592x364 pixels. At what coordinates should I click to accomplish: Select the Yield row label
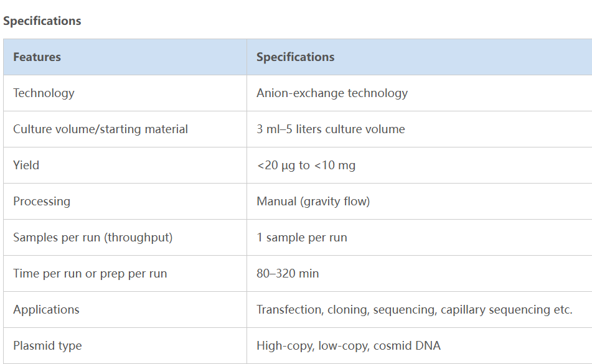point(26,166)
